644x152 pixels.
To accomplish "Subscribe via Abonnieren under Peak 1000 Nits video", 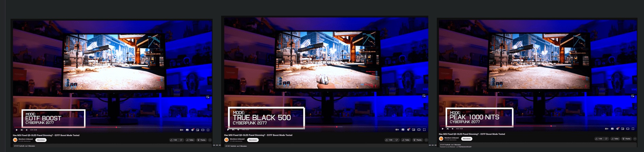I will 467,139.
